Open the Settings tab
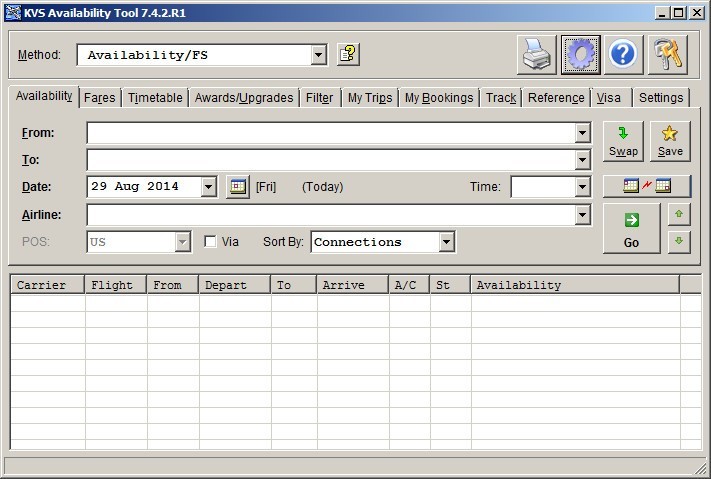 click(x=661, y=98)
